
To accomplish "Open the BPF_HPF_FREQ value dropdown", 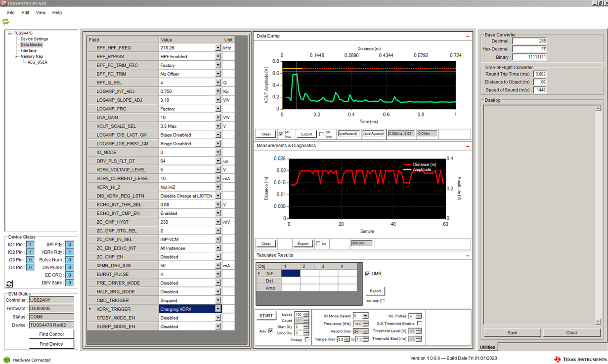I will coord(218,48).
